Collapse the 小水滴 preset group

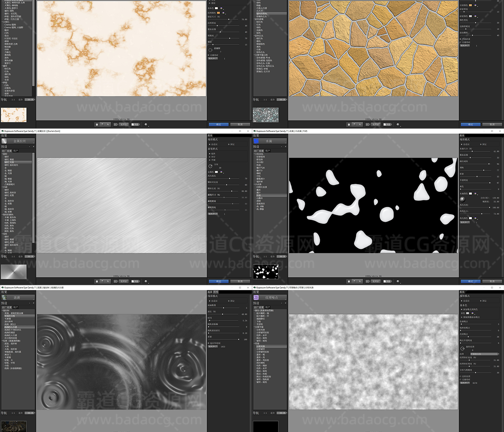coord(255,184)
